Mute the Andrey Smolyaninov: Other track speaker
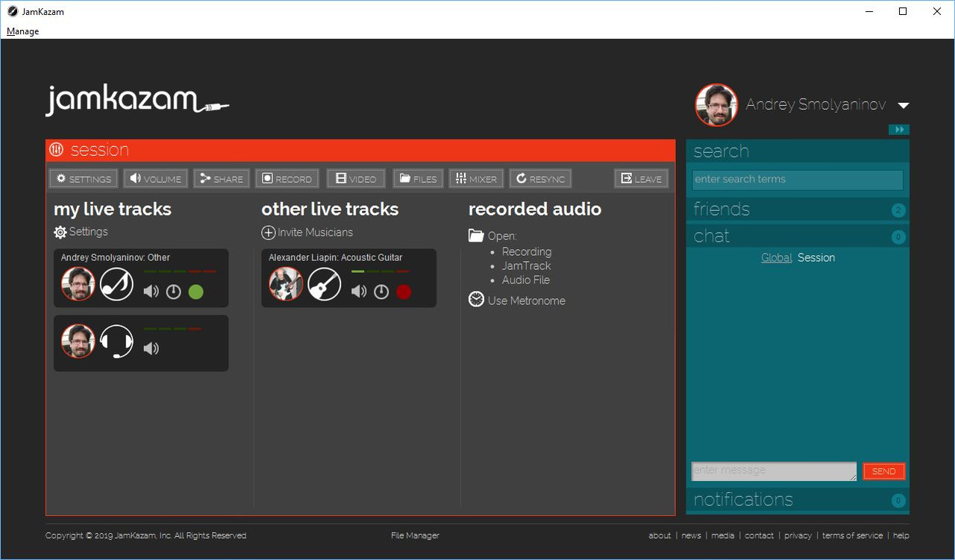 151,292
